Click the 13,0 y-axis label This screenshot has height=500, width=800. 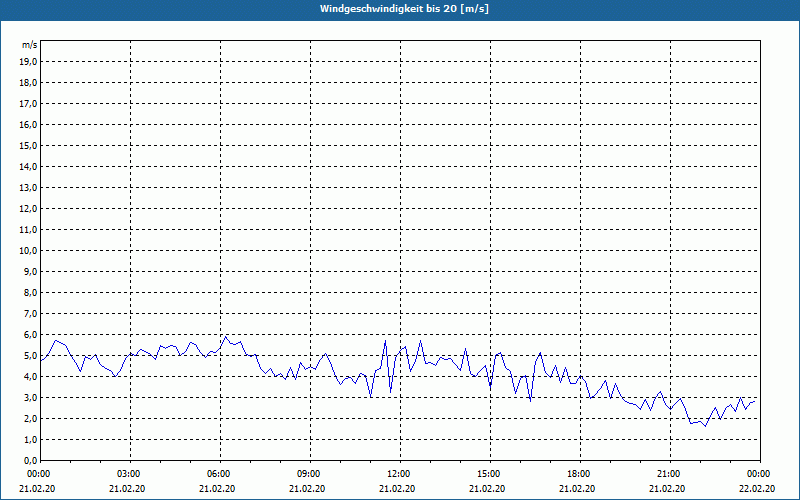click(28, 188)
